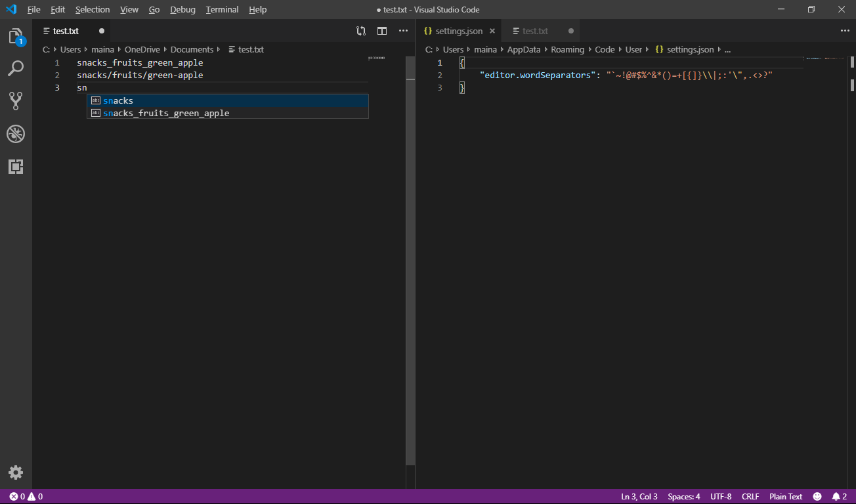
Task: Click the smiley feedback icon in status bar
Action: [818, 496]
